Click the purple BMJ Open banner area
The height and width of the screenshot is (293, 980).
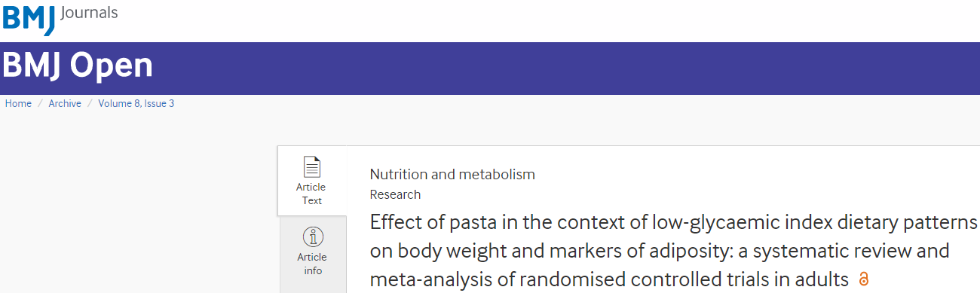point(490,68)
